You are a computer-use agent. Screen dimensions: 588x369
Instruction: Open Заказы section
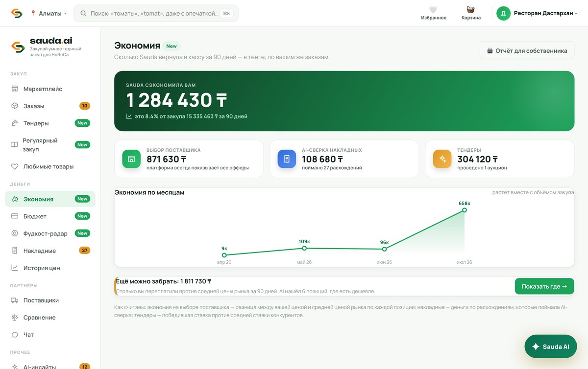[x=50, y=106]
